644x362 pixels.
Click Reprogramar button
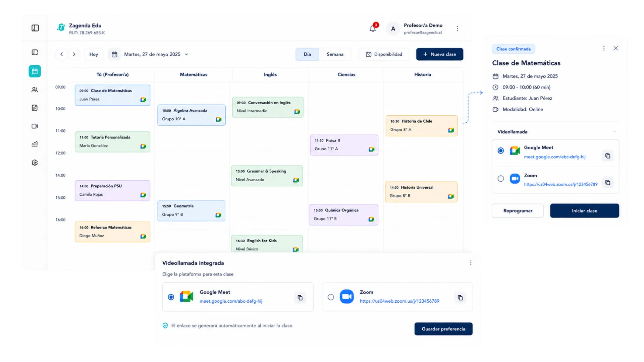pos(518,211)
